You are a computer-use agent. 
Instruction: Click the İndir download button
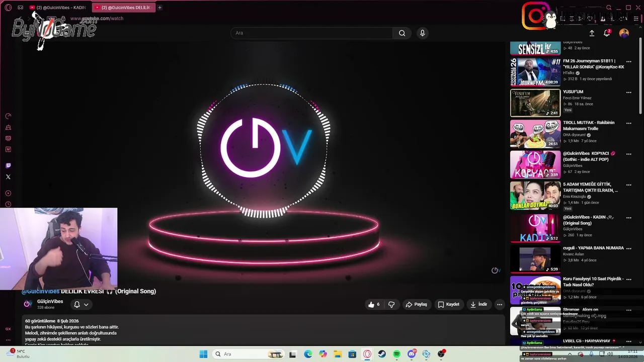(x=478, y=304)
